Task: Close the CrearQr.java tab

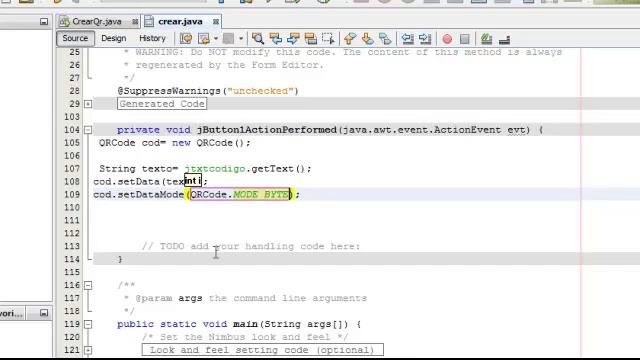Action: (135, 22)
